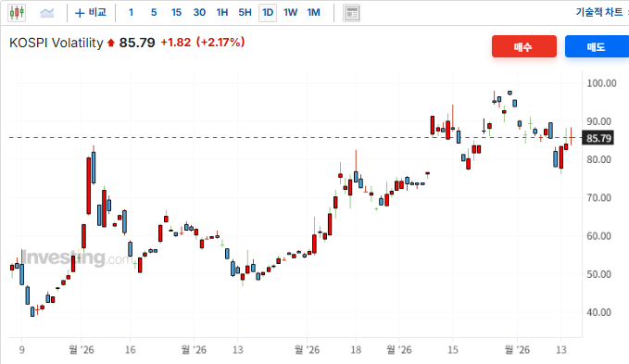
Task: Click the blue 매도 sell button
Action: [x=597, y=46]
